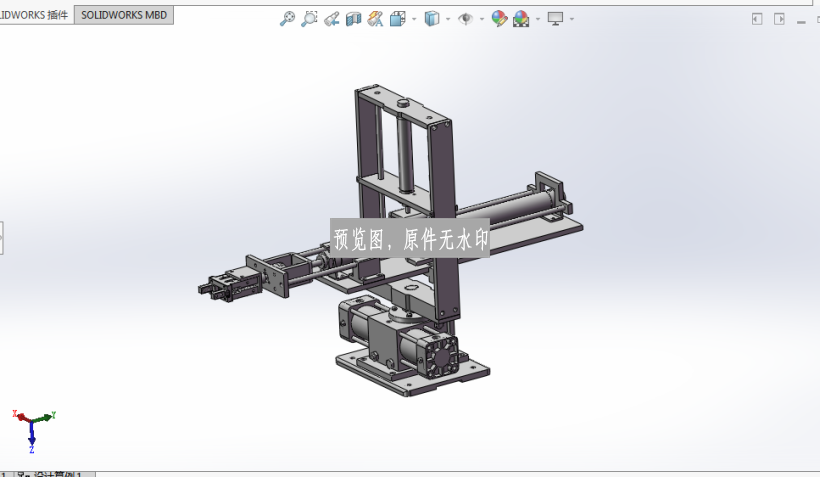Select the 3D manipulator base plate
This screenshot has height=477, width=820.
413,373
